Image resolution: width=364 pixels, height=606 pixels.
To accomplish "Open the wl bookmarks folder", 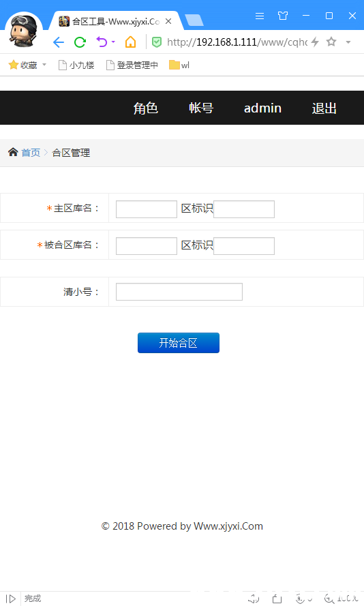I will tap(179, 65).
